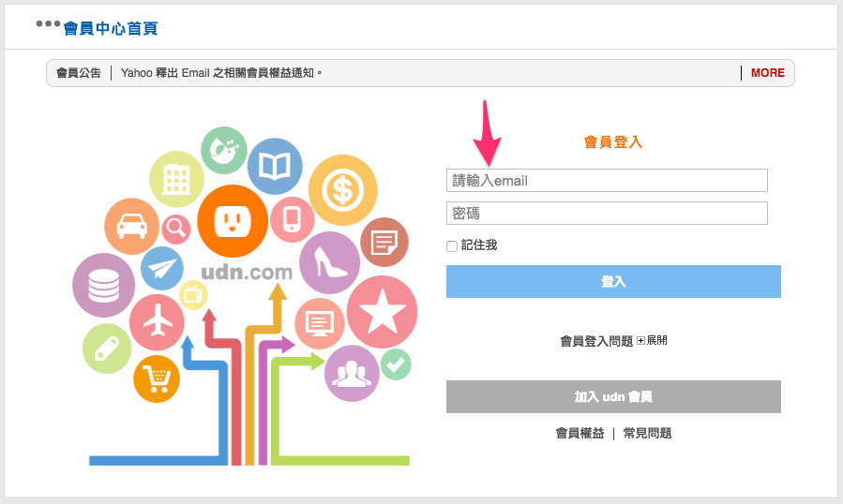This screenshot has height=504, width=843.
Task: Click the green checkmark icon
Action: pyautogui.click(x=396, y=364)
